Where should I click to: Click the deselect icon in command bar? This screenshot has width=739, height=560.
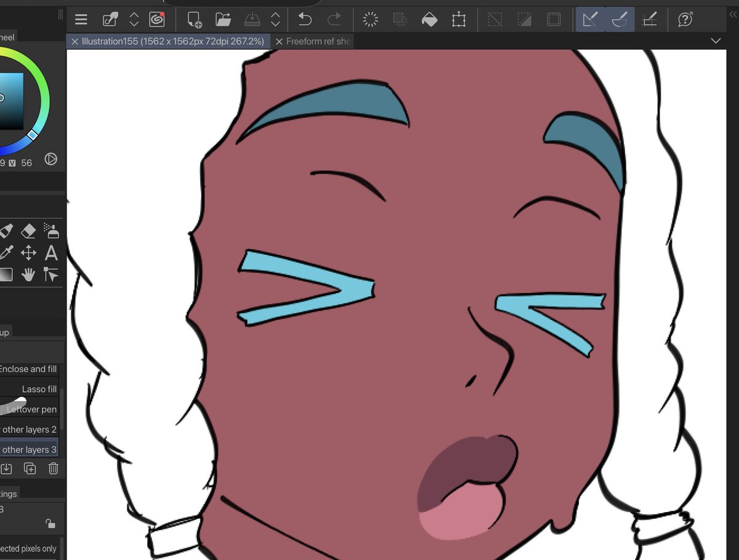click(x=495, y=20)
